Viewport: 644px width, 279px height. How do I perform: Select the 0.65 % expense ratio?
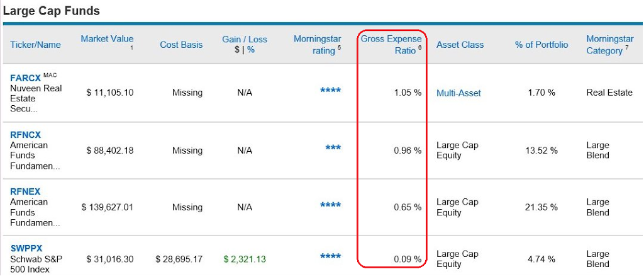tap(408, 207)
